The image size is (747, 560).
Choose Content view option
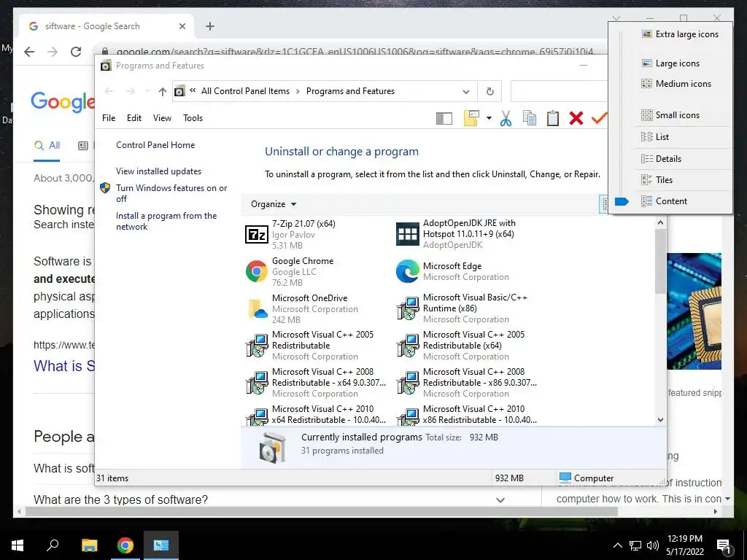(x=664, y=201)
